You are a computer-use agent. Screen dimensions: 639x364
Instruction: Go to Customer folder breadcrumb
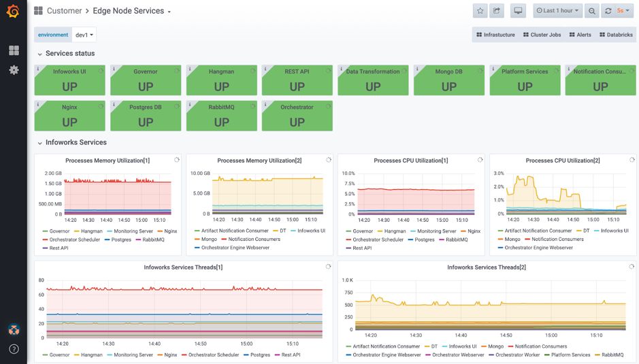pyautogui.click(x=64, y=11)
